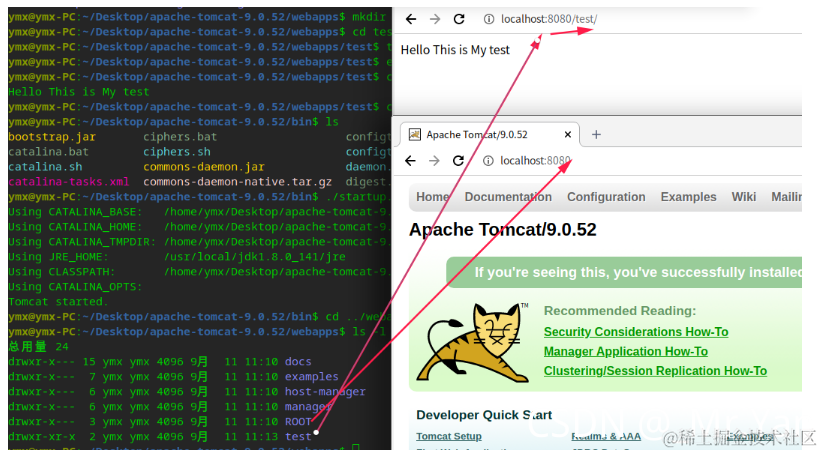Click the 'docs' directory name in terminal
Screen dimensions: 823x454
tap(298, 362)
